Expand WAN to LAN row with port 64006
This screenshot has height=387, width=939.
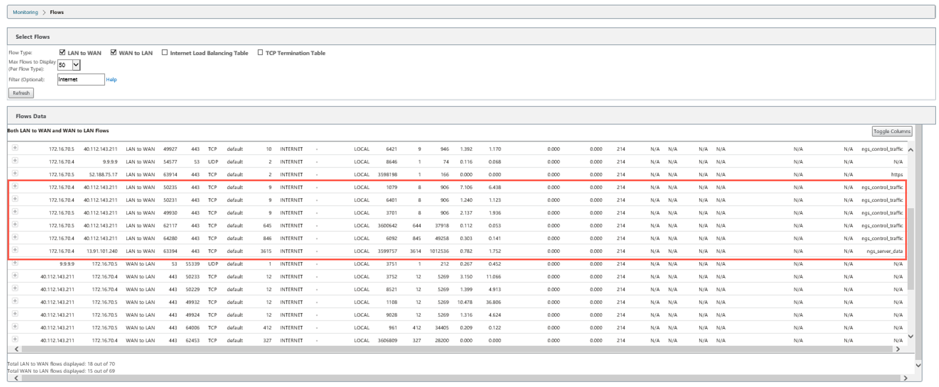[x=15, y=326]
